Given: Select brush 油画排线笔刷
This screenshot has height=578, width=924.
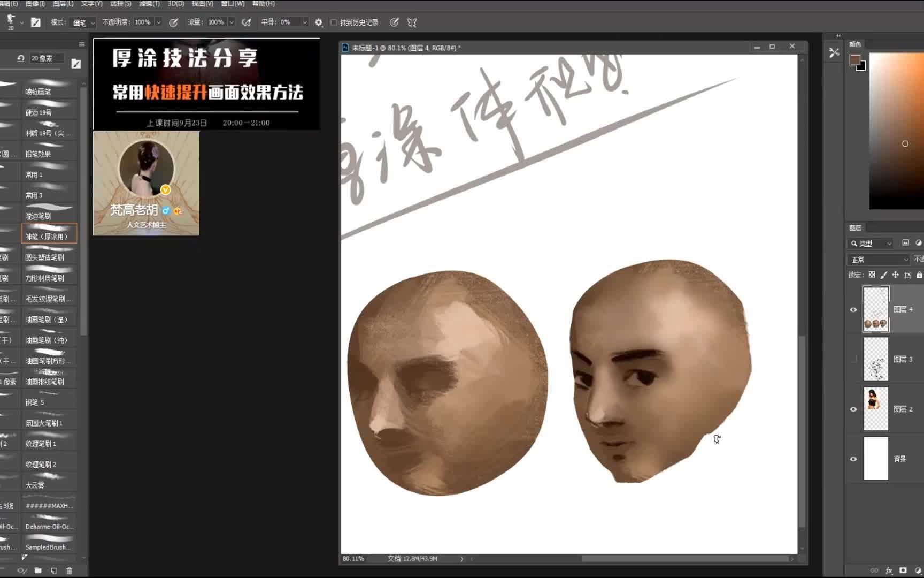Looking at the screenshot, I should [x=49, y=378].
